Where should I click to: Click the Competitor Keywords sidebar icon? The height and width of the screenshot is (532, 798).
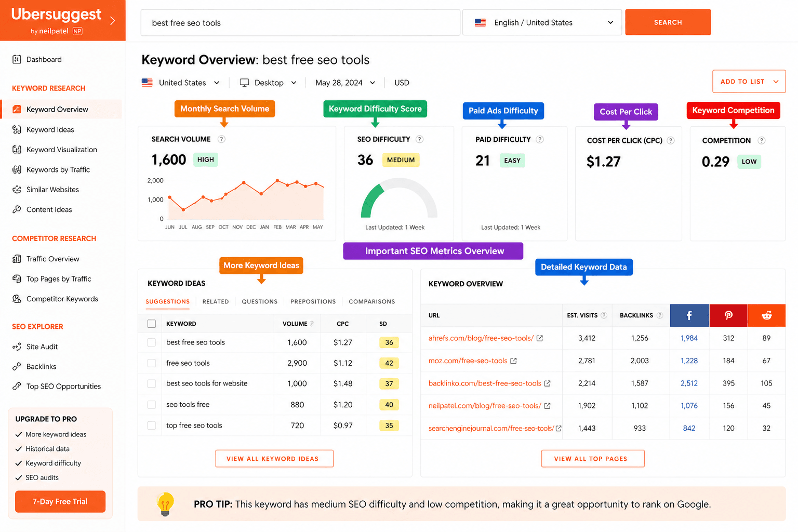(17, 299)
